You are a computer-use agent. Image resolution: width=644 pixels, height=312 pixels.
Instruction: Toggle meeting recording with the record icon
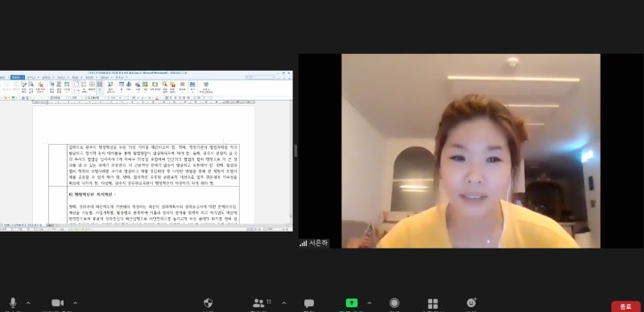[394, 303]
